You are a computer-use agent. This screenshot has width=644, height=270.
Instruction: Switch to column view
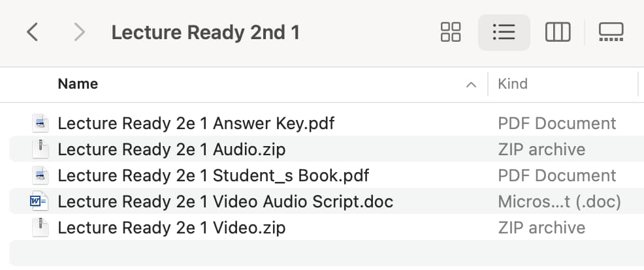pos(558,32)
